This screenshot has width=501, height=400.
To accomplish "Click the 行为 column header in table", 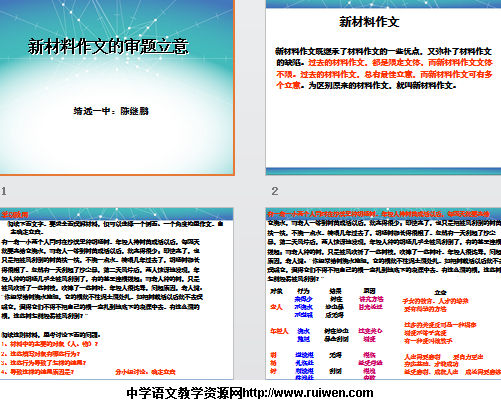I will point(303,291).
